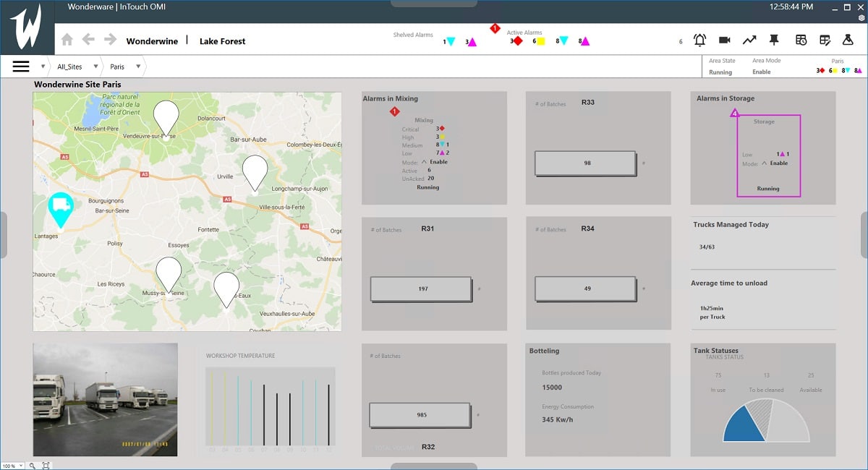Viewport: 868px width, 470px height.
Task: Click the R31 batches value 197
Action: coord(422,289)
